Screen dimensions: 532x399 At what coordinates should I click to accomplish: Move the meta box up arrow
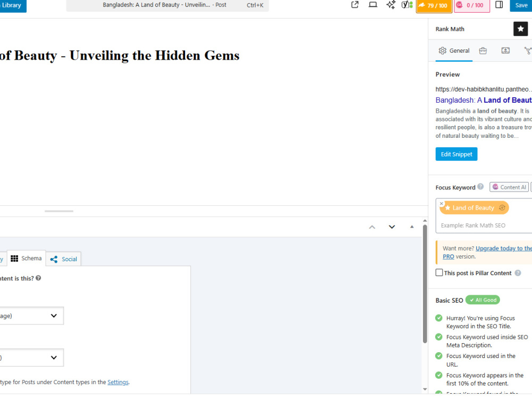(x=372, y=227)
